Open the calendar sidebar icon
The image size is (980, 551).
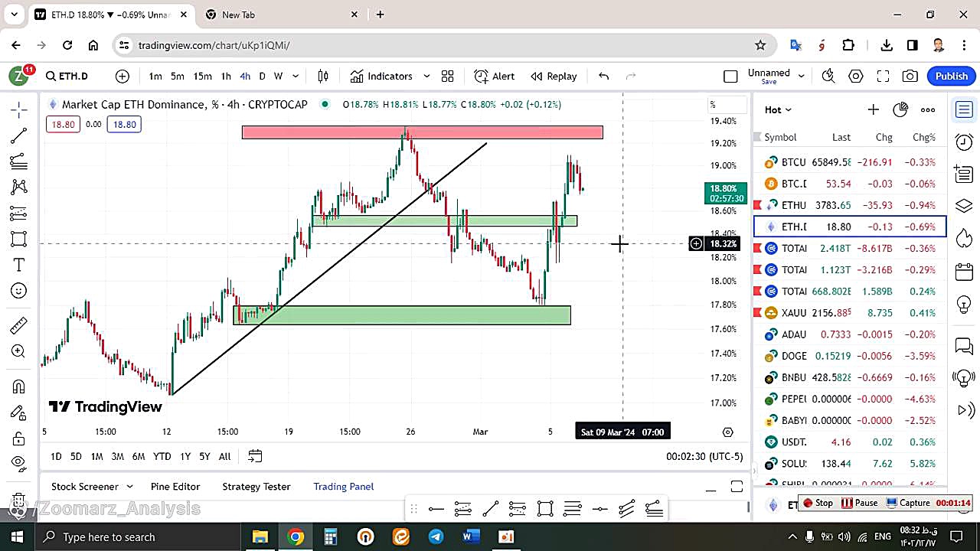(x=964, y=272)
